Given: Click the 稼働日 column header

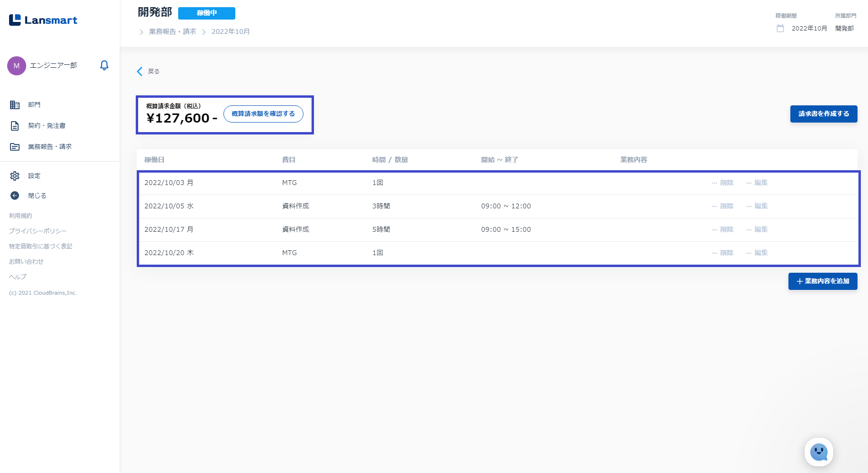Looking at the screenshot, I should tap(154, 160).
